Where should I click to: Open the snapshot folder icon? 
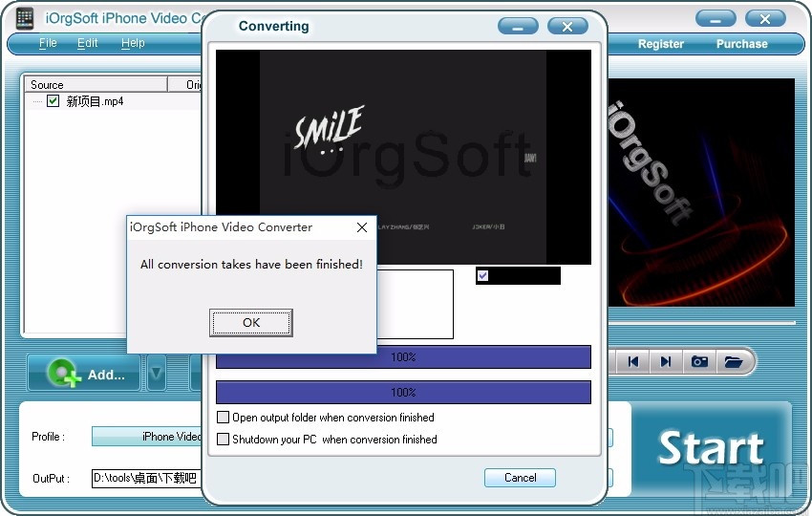[x=734, y=361]
